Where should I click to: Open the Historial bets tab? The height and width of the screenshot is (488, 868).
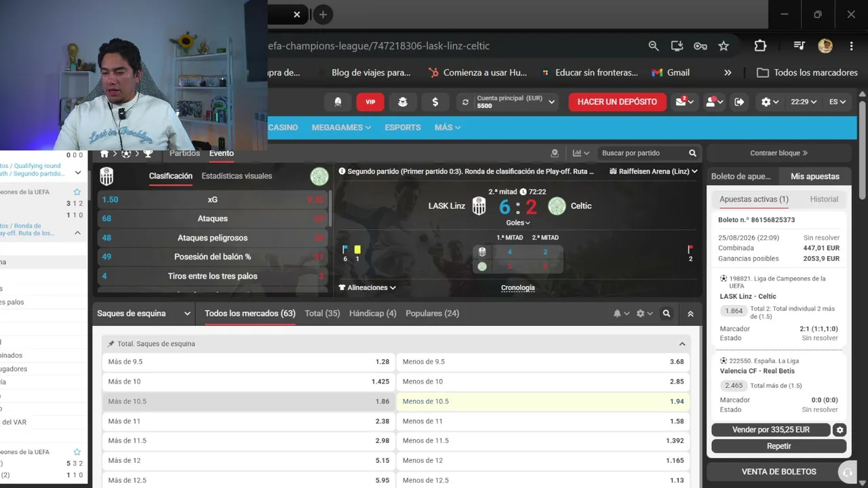(x=824, y=199)
